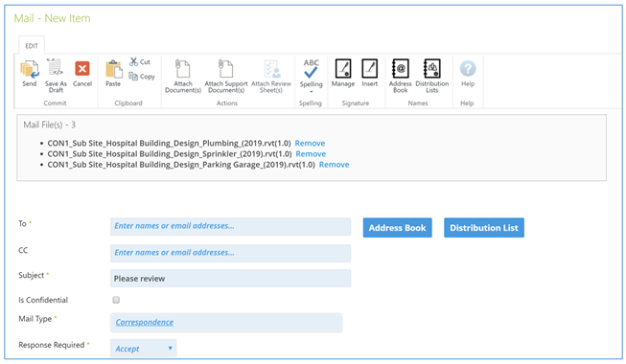Remove the Sprinkler rvt file
626x364 pixels.
(311, 153)
